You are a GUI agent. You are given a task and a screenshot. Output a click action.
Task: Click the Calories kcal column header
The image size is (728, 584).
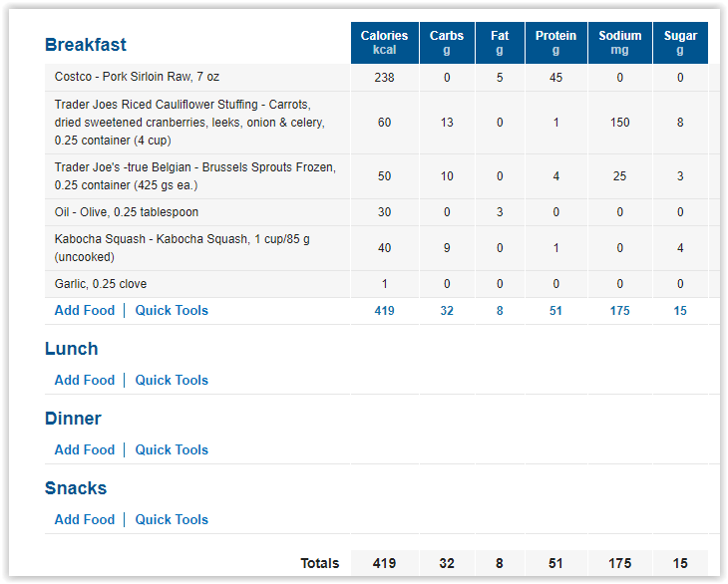point(384,43)
